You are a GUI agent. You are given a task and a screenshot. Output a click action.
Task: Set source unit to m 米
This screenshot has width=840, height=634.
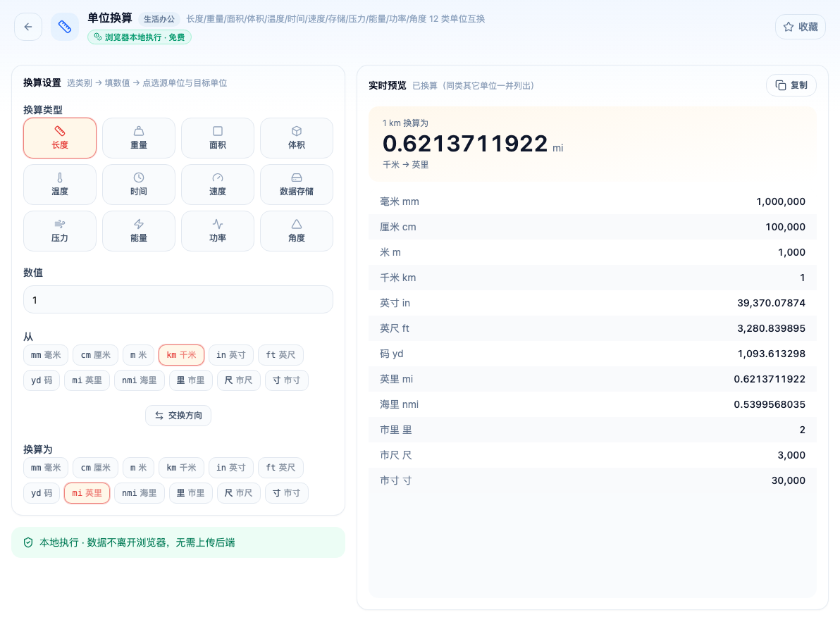point(138,355)
